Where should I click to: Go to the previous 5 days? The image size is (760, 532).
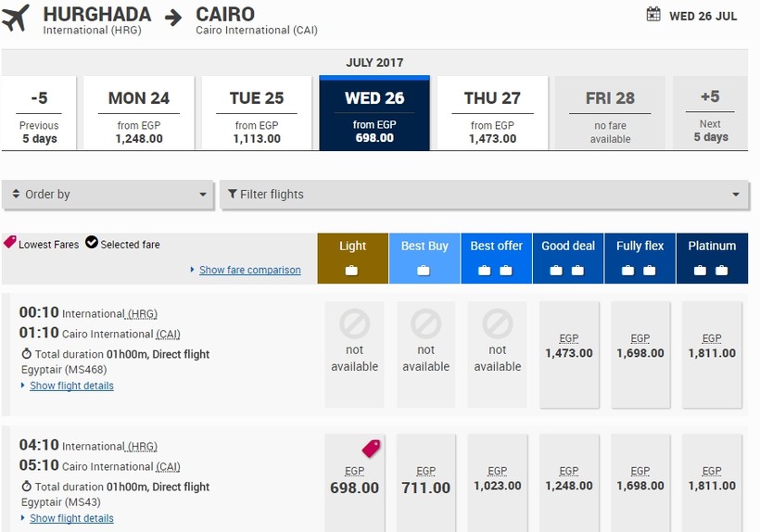[39, 113]
